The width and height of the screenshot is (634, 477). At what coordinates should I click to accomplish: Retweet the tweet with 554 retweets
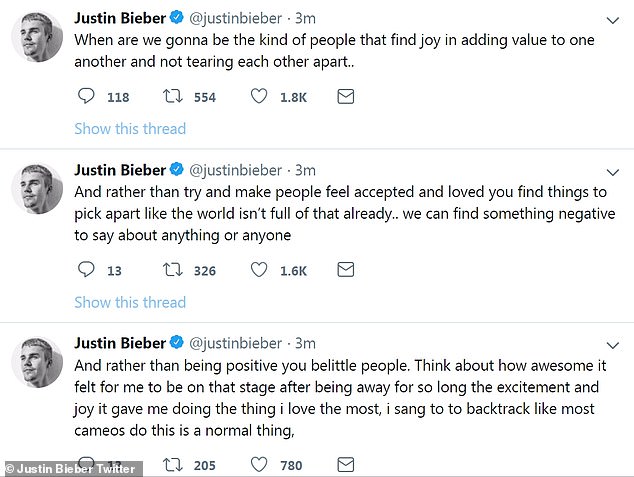(171, 97)
